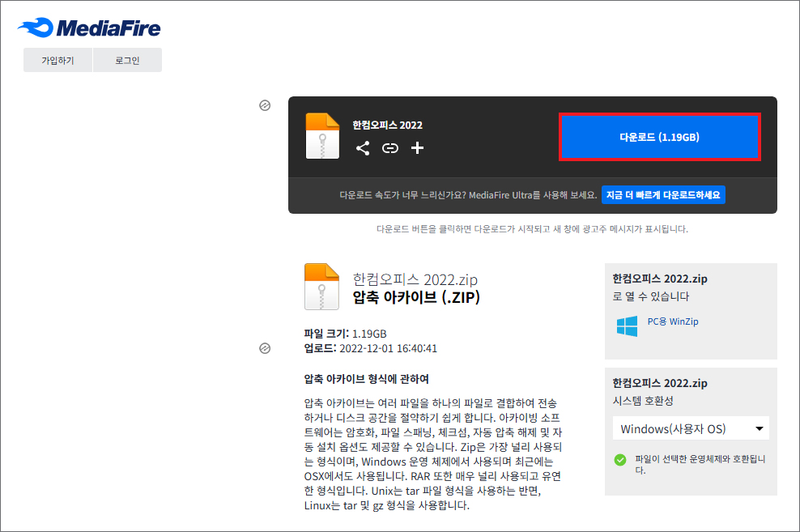This screenshot has height=532, width=800.
Task: Click the circular icon left of upload date
Action: coord(265,348)
